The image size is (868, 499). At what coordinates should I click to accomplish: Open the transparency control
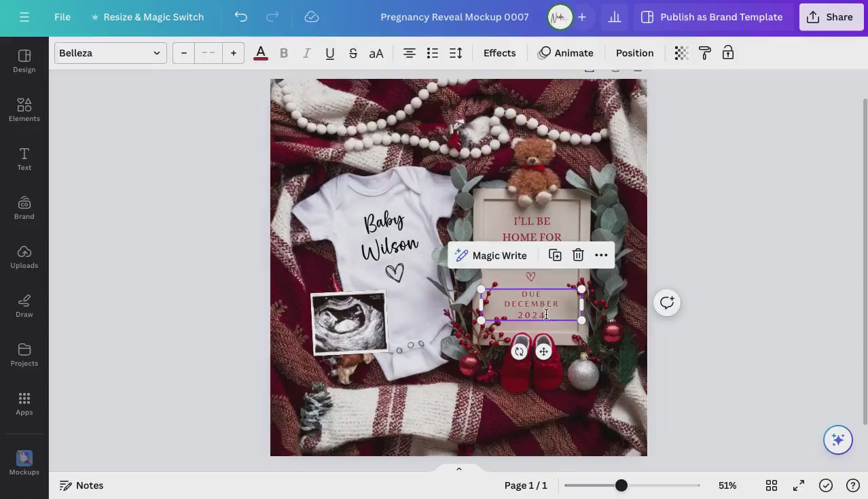[681, 53]
